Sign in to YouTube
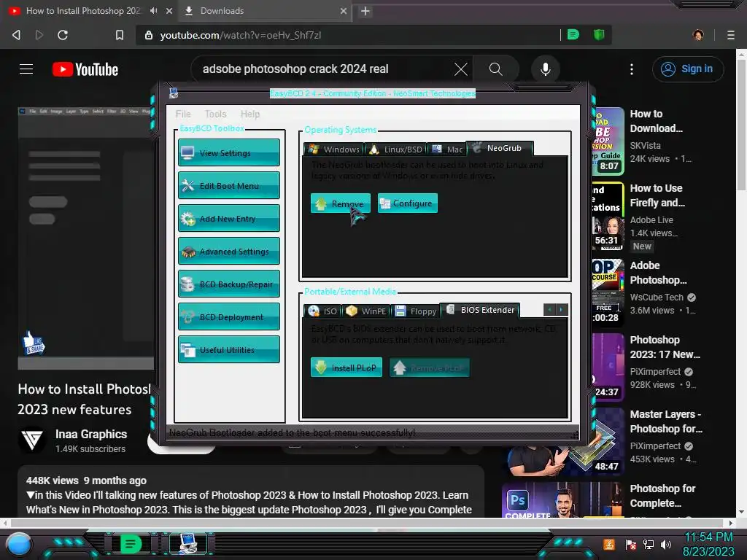The width and height of the screenshot is (747, 560). coord(688,69)
